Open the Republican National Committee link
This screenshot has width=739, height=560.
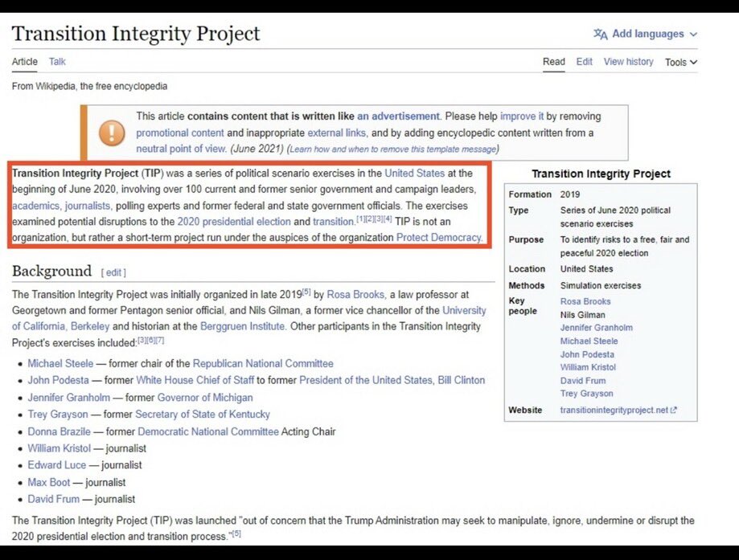pos(263,364)
